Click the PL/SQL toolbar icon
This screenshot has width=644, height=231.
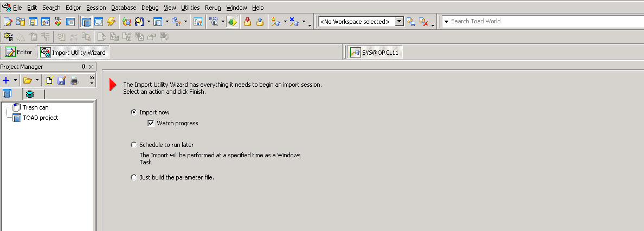pos(212,22)
